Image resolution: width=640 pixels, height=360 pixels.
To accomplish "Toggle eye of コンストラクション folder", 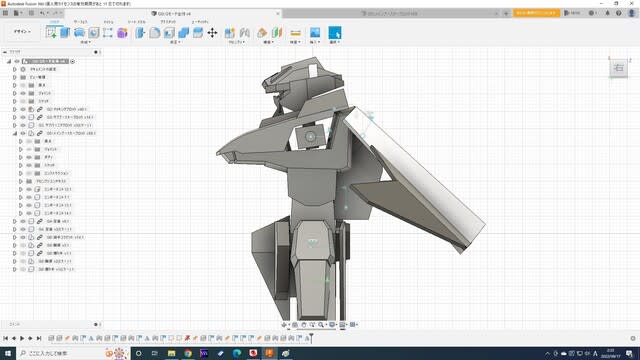I will click(29, 173).
